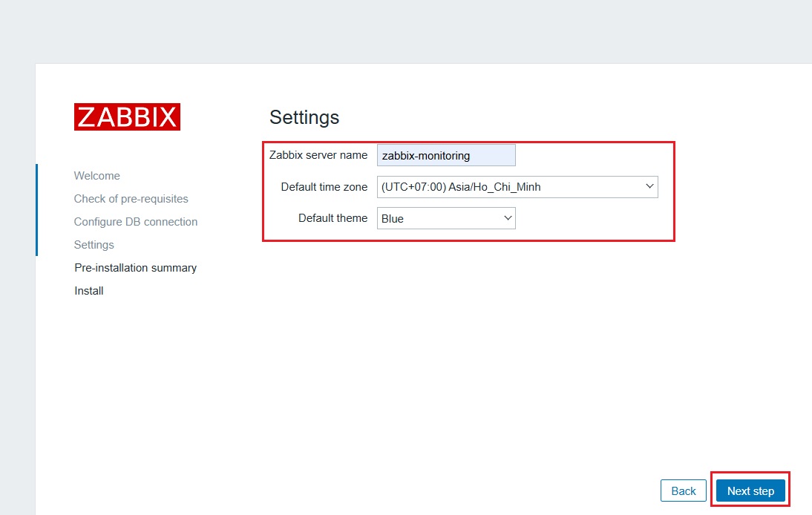812x515 pixels.
Task: Select Check of pre-requisites step
Action: coord(131,198)
